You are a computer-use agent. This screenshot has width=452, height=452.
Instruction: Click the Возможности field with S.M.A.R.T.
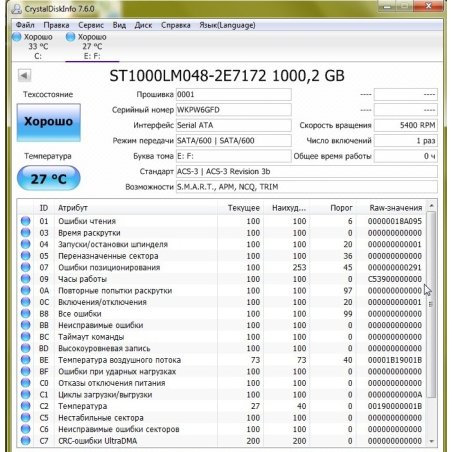(x=307, y=187)
